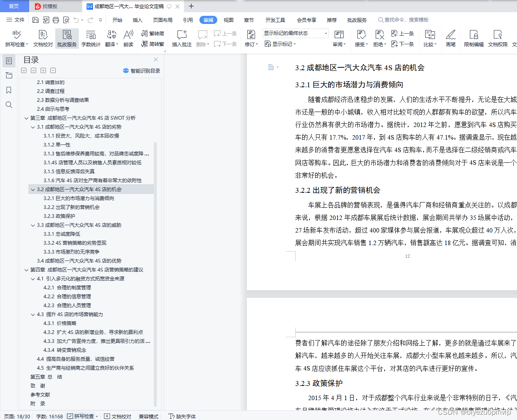Image resolution: width=517 pixels, height=420 pixels.
Task: Click the outline panel vertical scrollbar
Action: [x=156, y=274]
